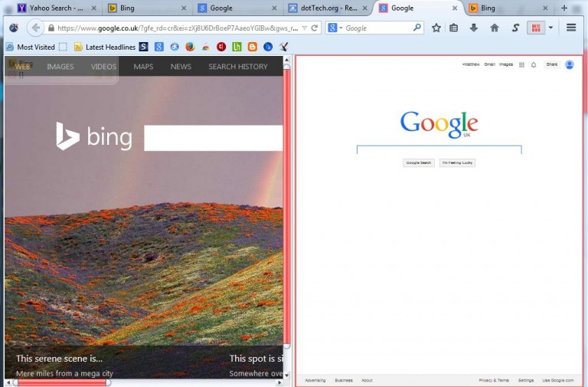Screen dimensions: 588x387
Task: Open Latest Headlines feed bookmark
Action: 105,47
